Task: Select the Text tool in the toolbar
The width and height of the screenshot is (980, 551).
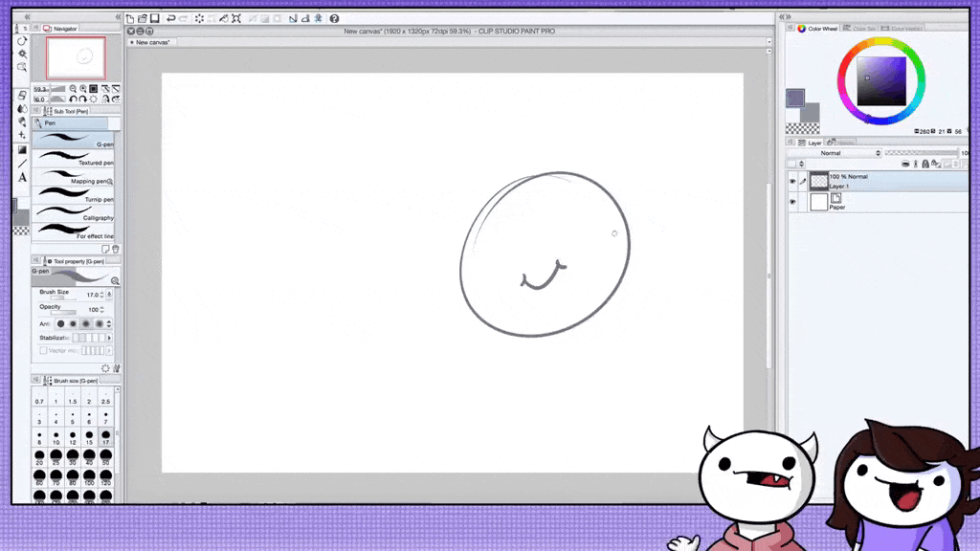Action: pyautogui.click(x=22, y=177)
